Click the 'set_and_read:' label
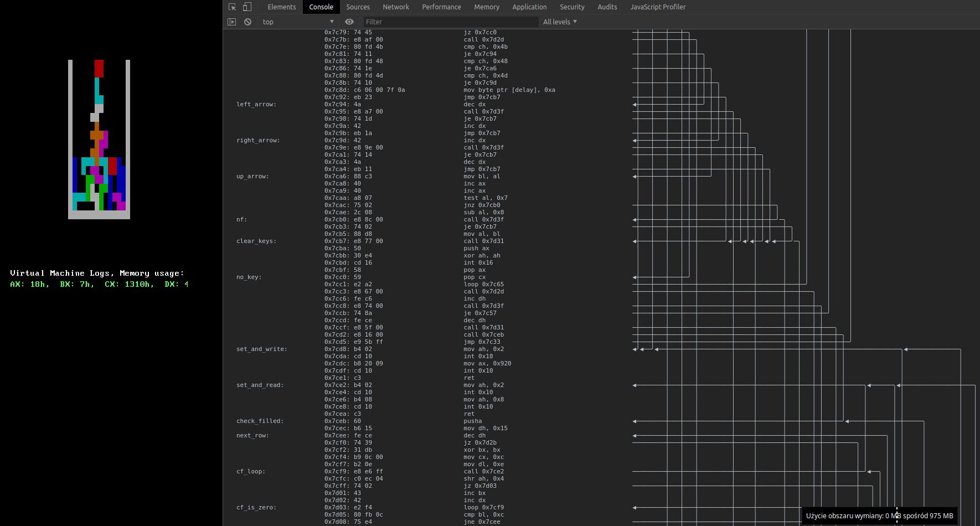 pyautogui.click(x=260, y=385)
